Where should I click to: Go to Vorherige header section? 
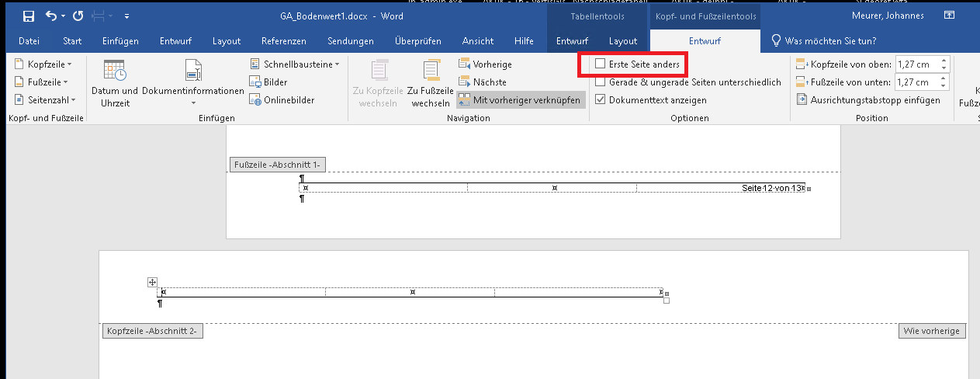point(485,64)
